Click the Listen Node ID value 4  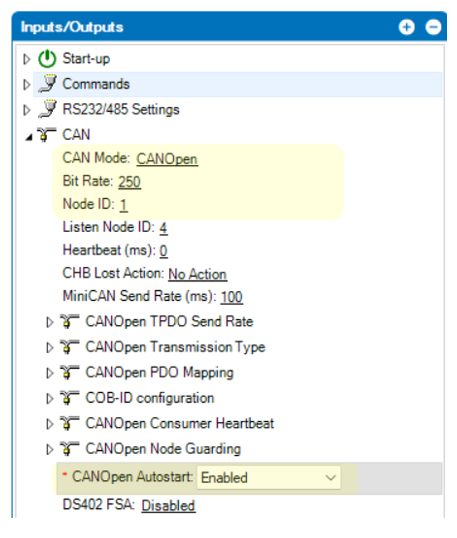(x=163, y=228)
